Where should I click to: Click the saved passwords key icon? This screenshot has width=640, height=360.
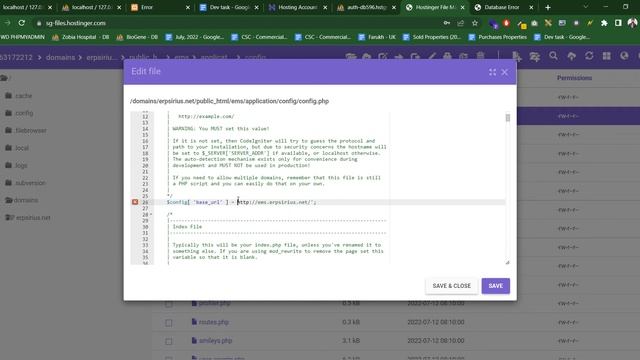[x=447, y=23]
